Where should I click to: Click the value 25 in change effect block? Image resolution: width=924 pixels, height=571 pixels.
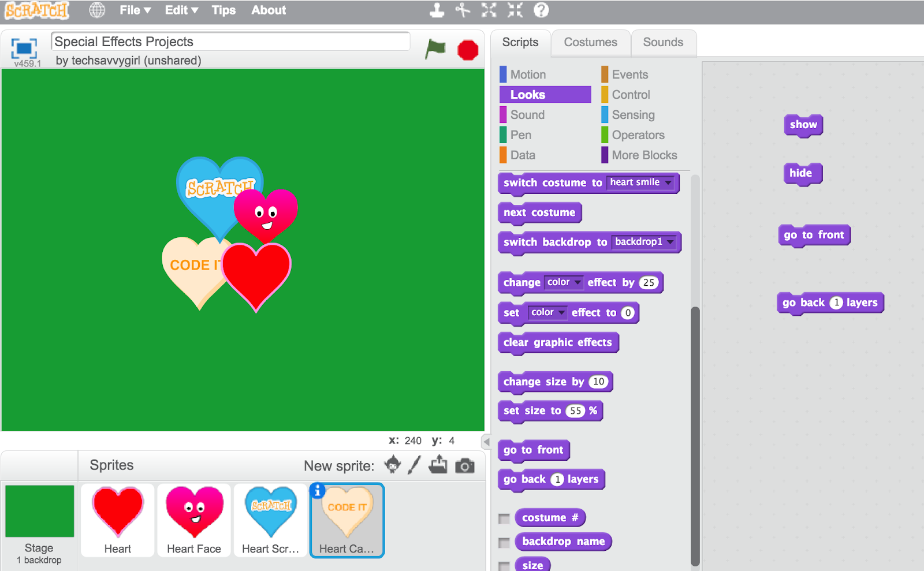(649, 282)
